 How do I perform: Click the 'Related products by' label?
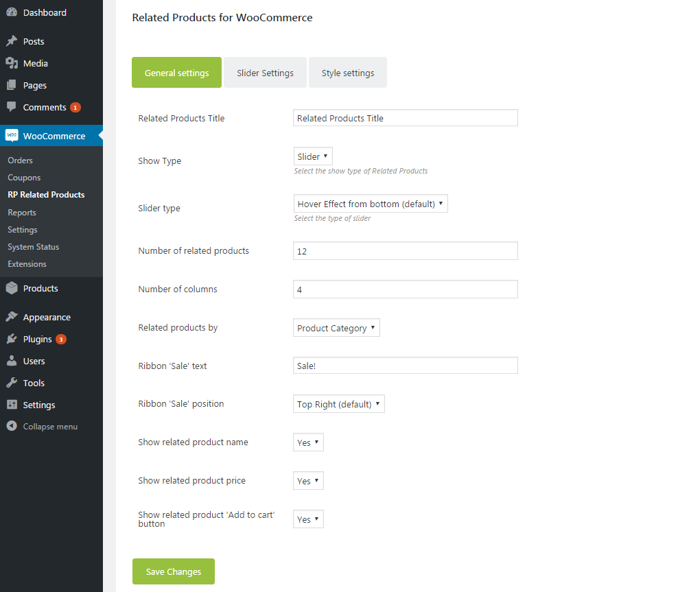(178, 327)
